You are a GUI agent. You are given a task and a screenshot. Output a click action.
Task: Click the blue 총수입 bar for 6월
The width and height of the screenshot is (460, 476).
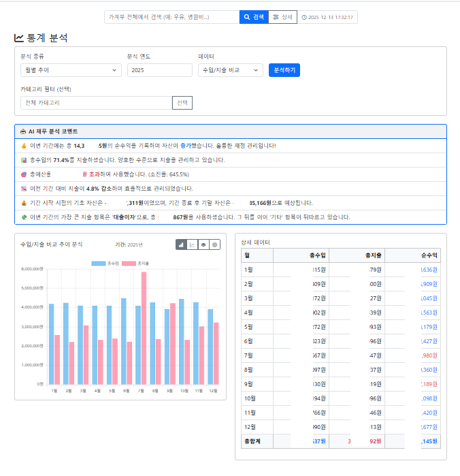(x=123, y=342)
